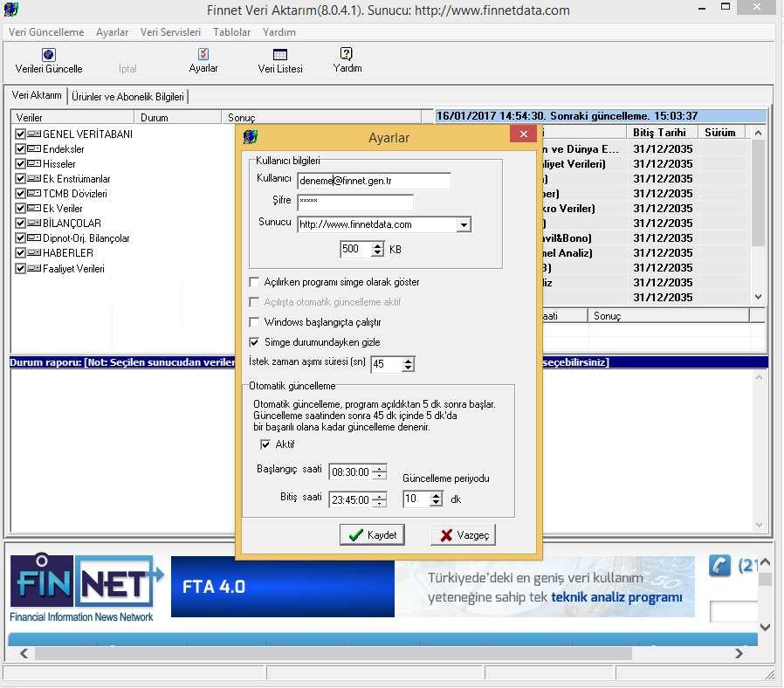Toggle Aktif automatic update checkbox
Screen dimensions: 784x688
coord(265,444)
